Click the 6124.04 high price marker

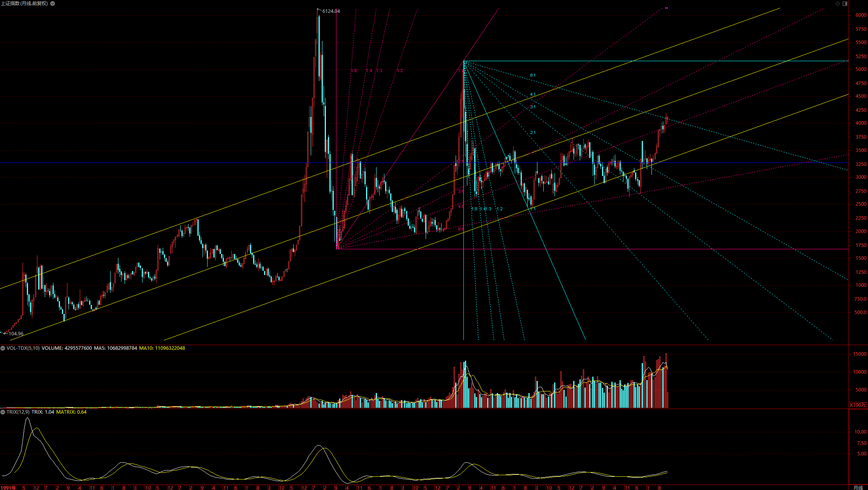click(x=331, y=11)
